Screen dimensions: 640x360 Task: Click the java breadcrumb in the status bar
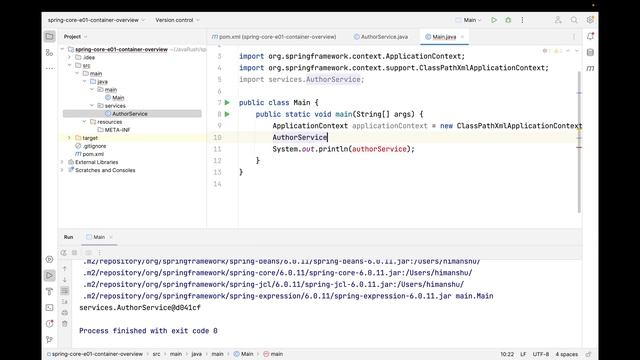click(197, 354)
